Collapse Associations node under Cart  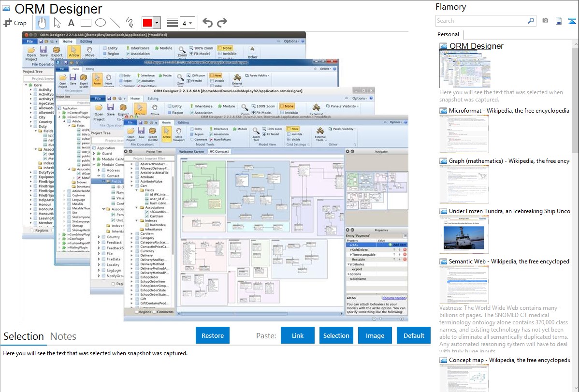(137, 208)
